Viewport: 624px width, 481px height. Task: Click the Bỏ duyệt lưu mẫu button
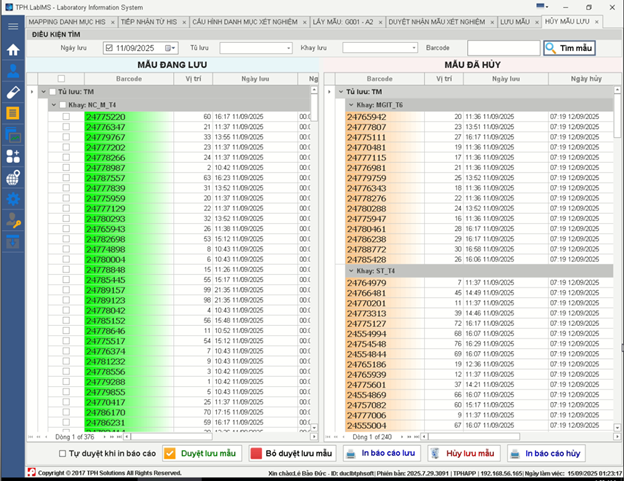(x=291, y=453)
